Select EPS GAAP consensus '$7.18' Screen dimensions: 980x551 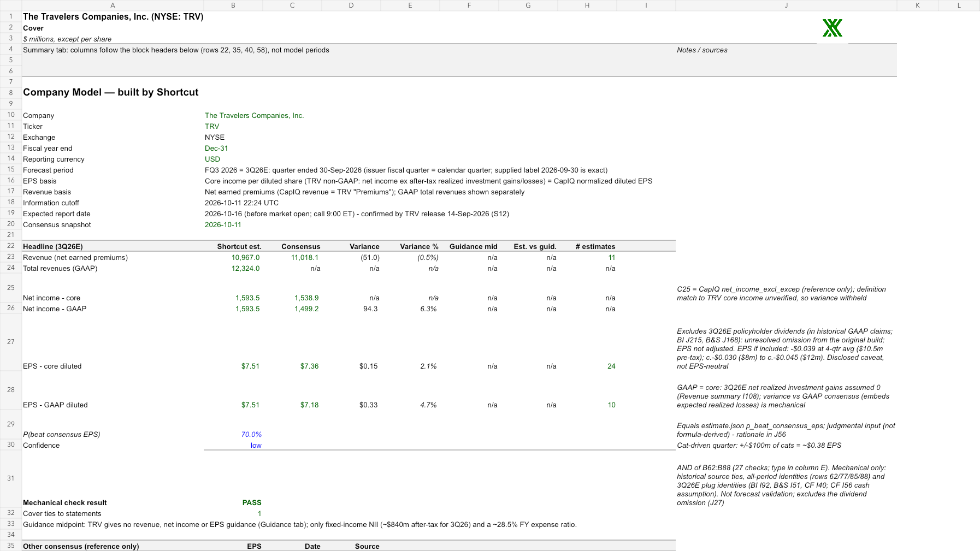point(309,405)
